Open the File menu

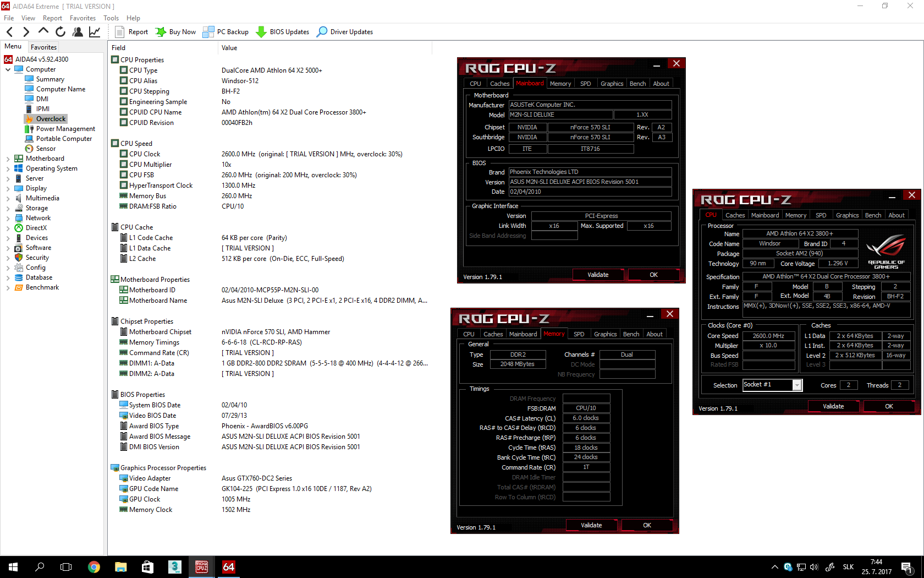click(x=9, y=18)
